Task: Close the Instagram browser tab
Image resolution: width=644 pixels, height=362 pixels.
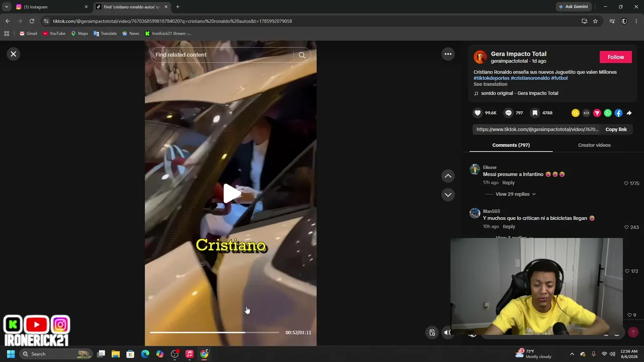Action: [x=86, y=7]
